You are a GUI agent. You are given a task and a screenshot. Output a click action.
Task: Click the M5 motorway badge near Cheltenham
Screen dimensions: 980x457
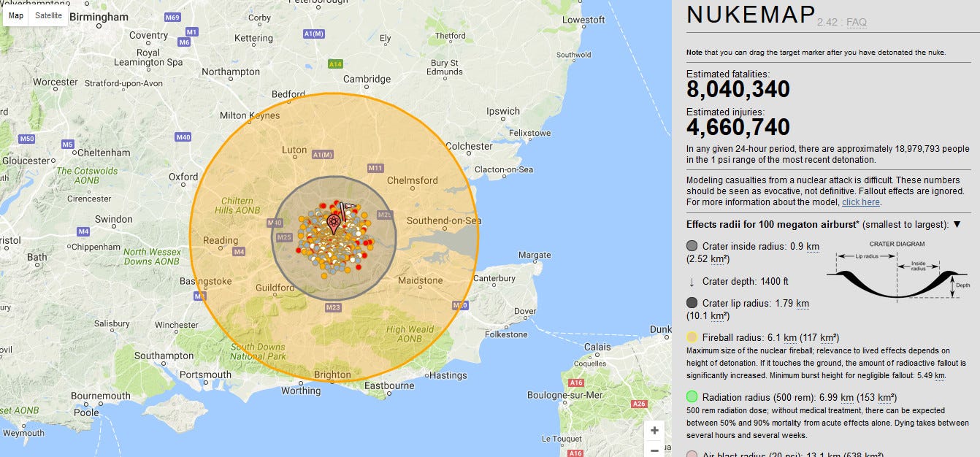68,145
